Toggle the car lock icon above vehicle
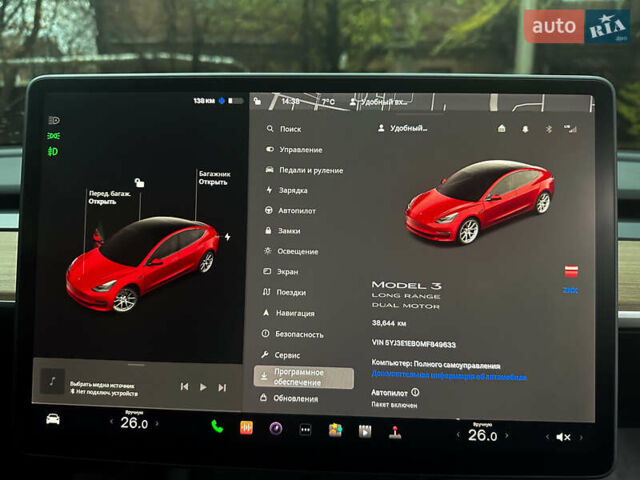The width and height of the screenshot is (640, 480). (x=139, y=182)
